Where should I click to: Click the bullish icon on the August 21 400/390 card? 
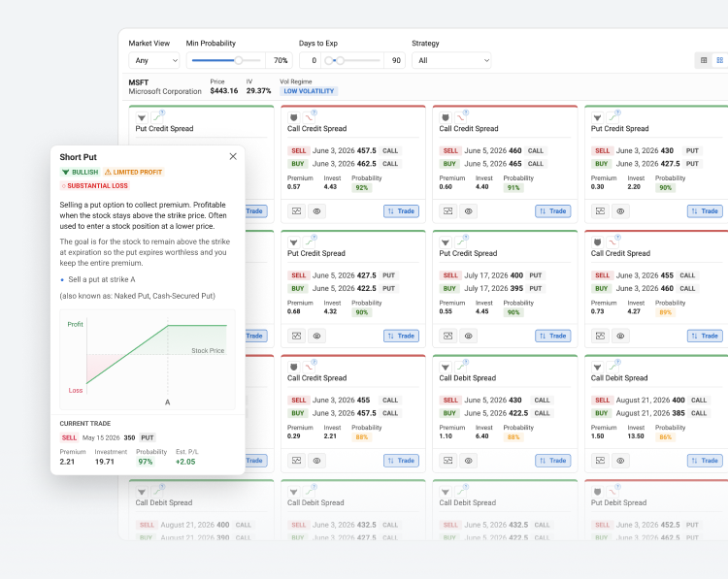[x=142, y=492]
